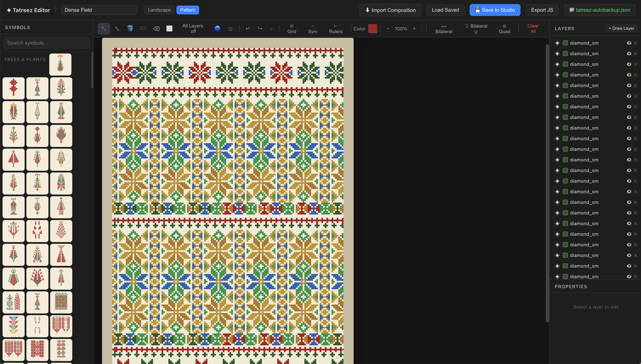The width and height of the screenshot is (641, 364).
Task: Click the undo arrow
Action: coord(248,28)
